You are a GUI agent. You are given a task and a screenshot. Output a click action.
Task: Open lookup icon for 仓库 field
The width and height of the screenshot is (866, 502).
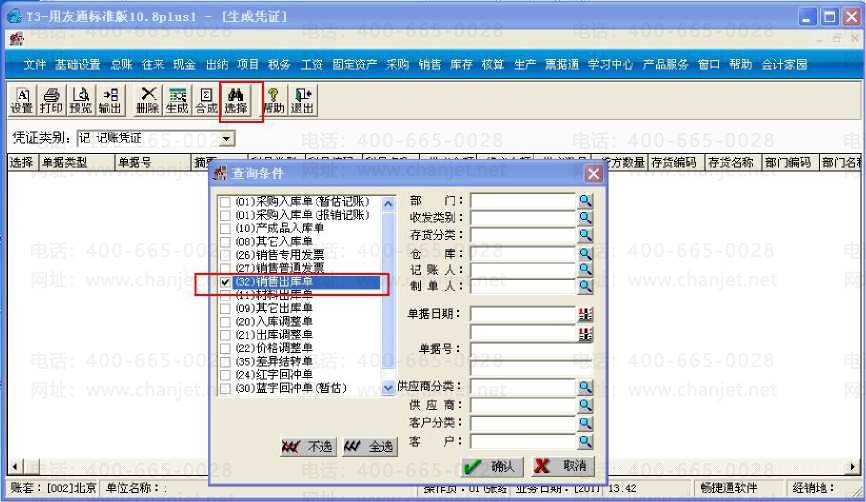pyautogui.click(x=585, y=253)
